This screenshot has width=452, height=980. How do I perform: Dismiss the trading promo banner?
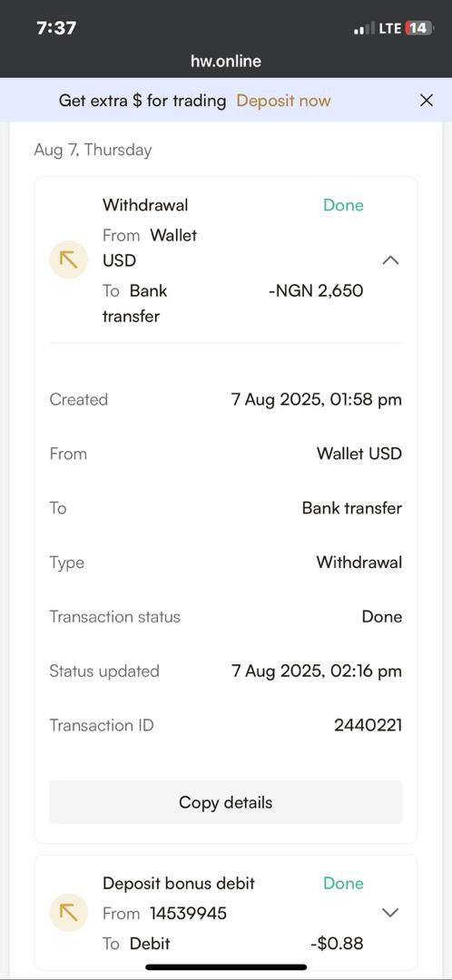pos(427,100)
